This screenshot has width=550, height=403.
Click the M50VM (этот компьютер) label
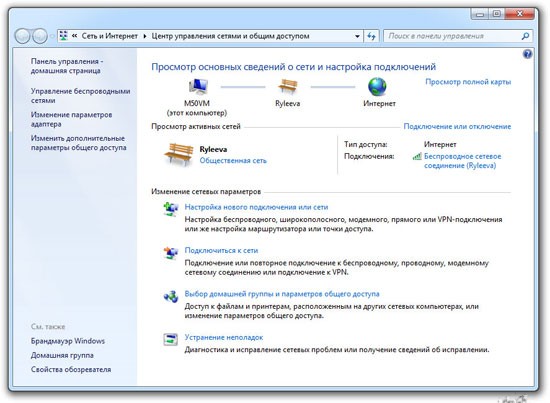[197, 108]
